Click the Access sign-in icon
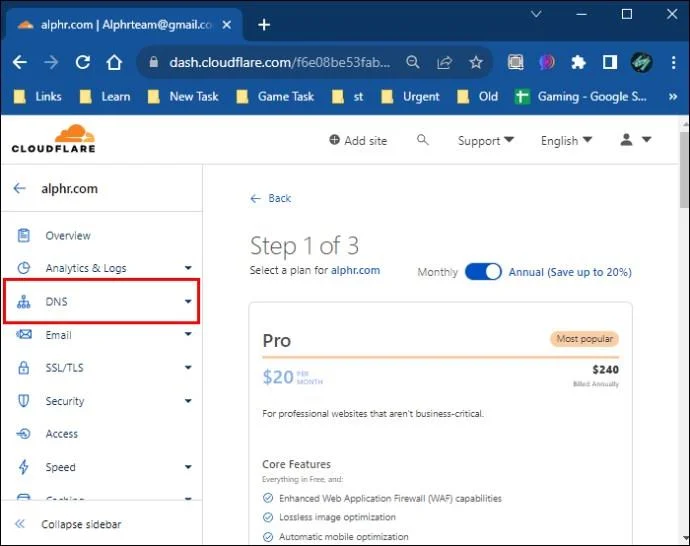690x546 pixels. click(24, 434)
